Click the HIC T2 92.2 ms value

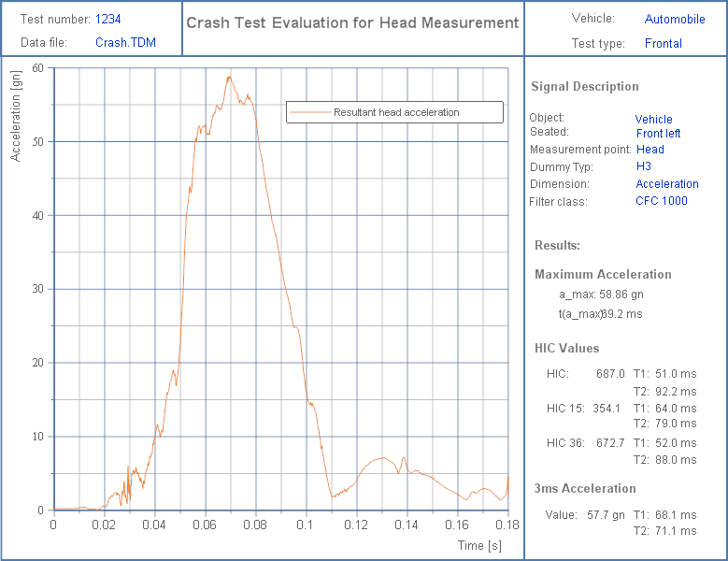[676, 392]
